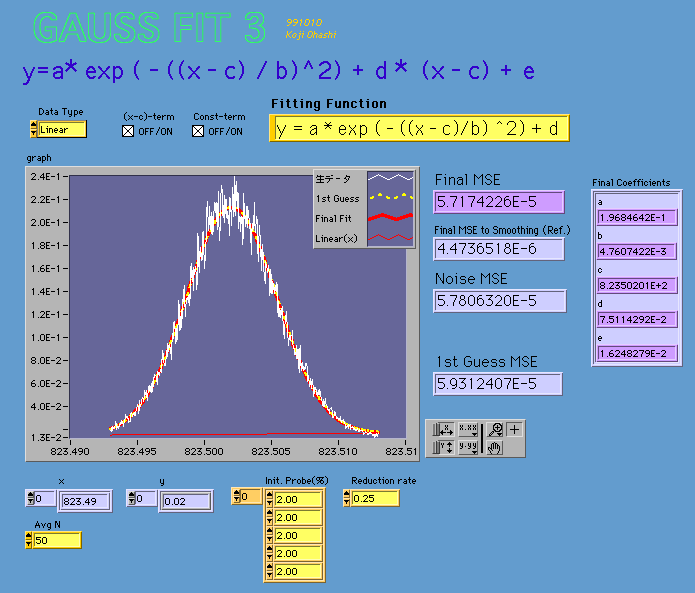Viewport: 695px width, 593px height.
Task: Toggle the Const-term OFF/ON checkbox
Action: (x=198, y=131)
